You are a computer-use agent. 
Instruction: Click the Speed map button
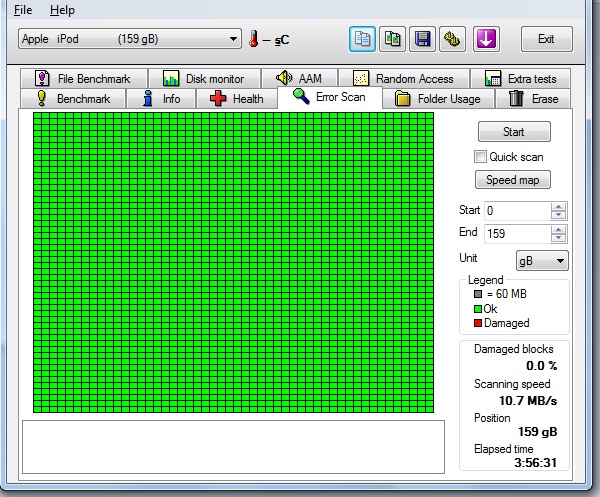(x=513, y=180)
